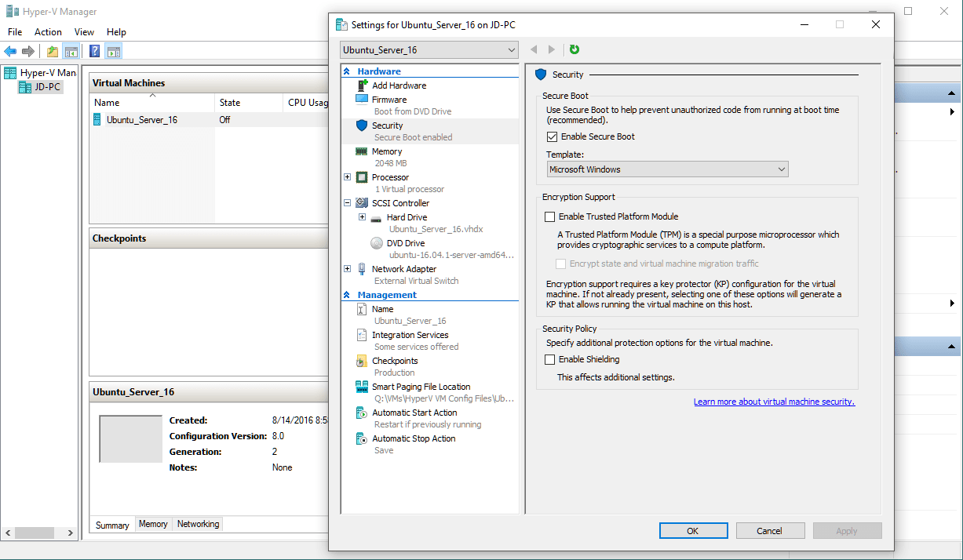Open the blue Help question mark icon
The image size is (963, 560).
[x=94, y=52]
